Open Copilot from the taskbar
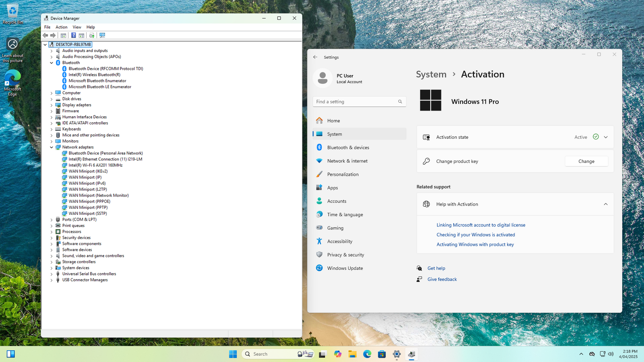644x362 pixels. coord(337,354)
